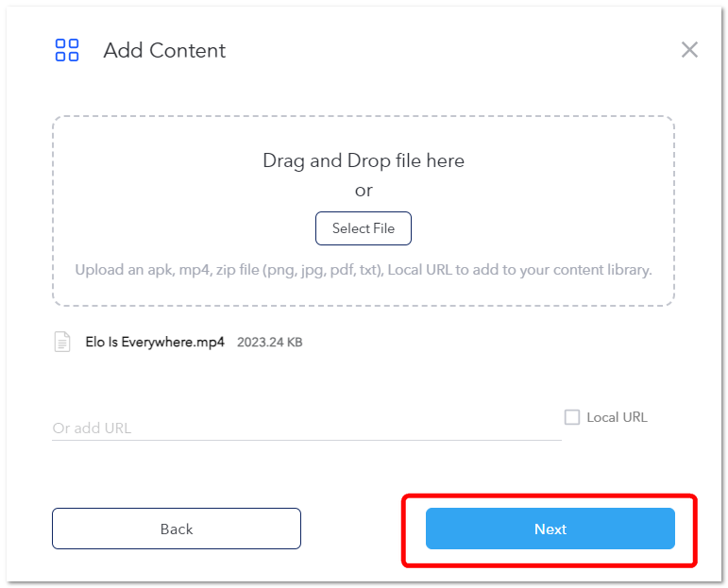This screenshot has height=588, width=728.
Task: Select the 'Elo Is Everywhere.mp4' file entry
Action: coord(155,342)
